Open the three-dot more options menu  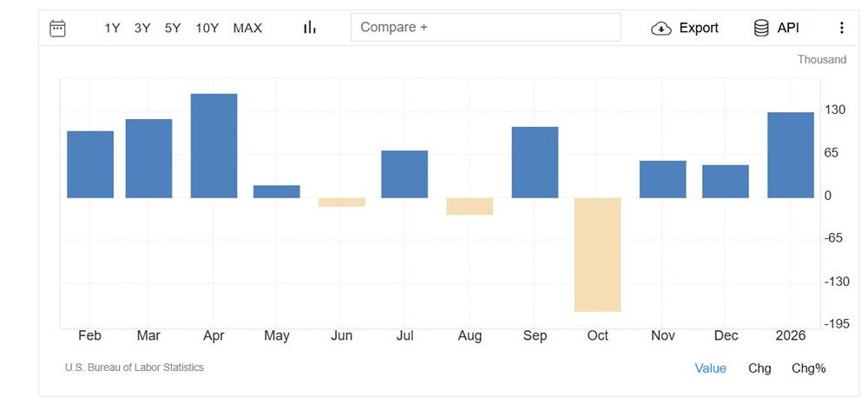click(x=841, y=28)
